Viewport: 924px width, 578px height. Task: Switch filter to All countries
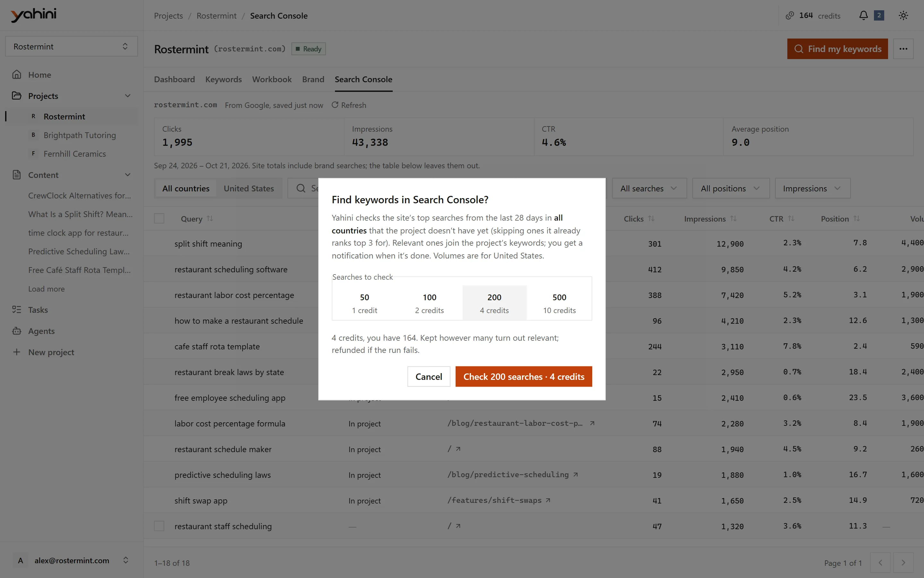tap(185, 188)
